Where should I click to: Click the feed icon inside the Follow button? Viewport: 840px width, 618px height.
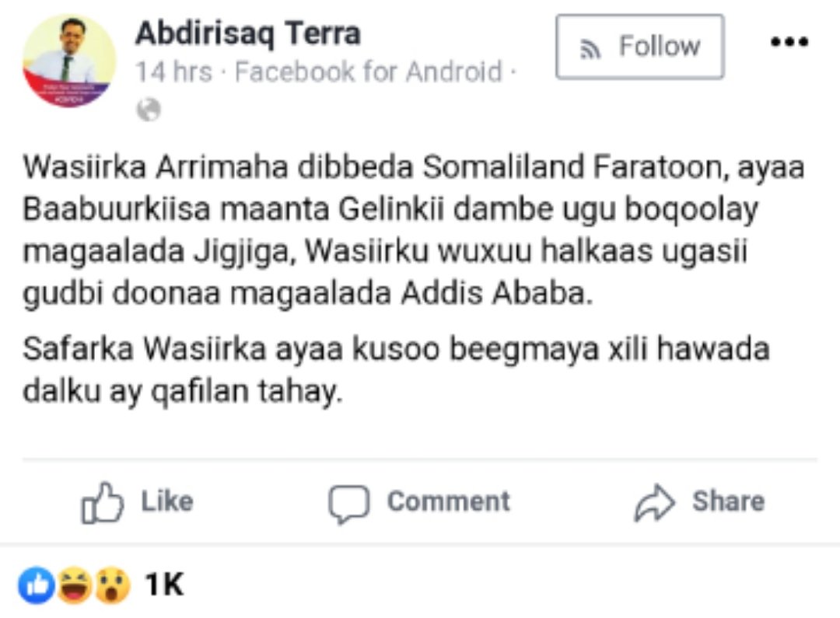coord(593,48)
